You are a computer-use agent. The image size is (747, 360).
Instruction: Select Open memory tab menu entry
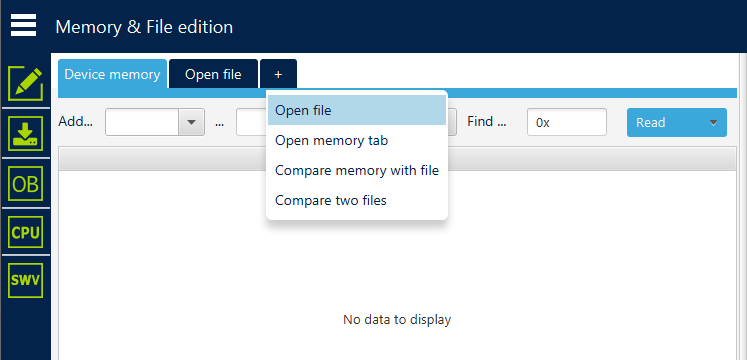[x=357, y=140]
